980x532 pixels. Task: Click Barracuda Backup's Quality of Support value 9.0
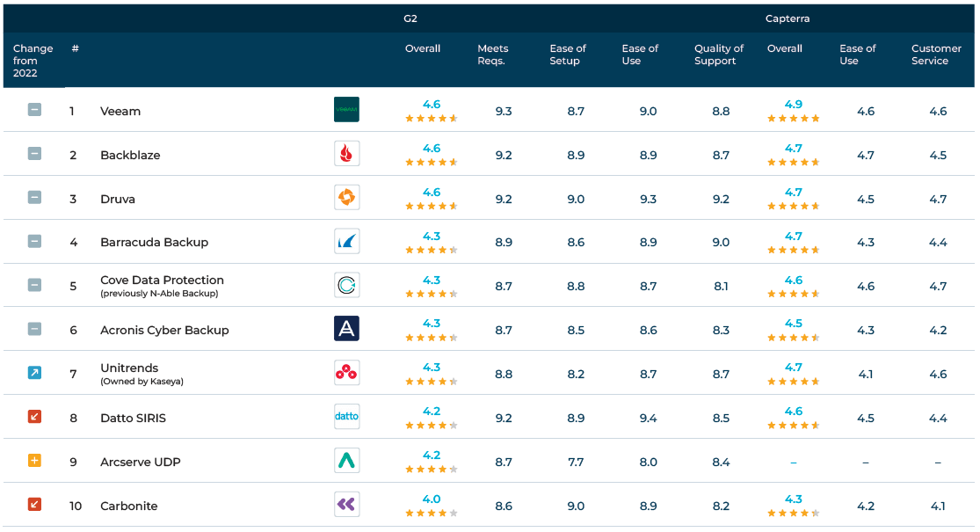[721, 243]
